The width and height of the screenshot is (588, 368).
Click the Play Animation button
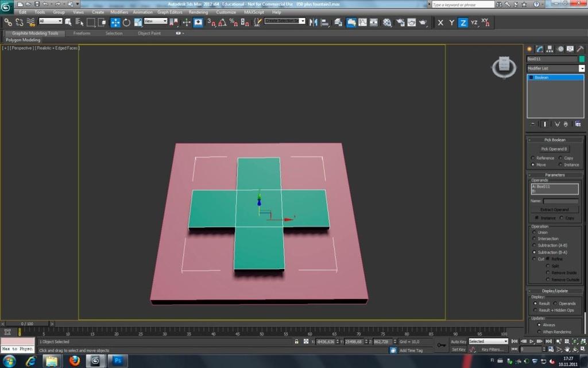click(x=531, y=342)
